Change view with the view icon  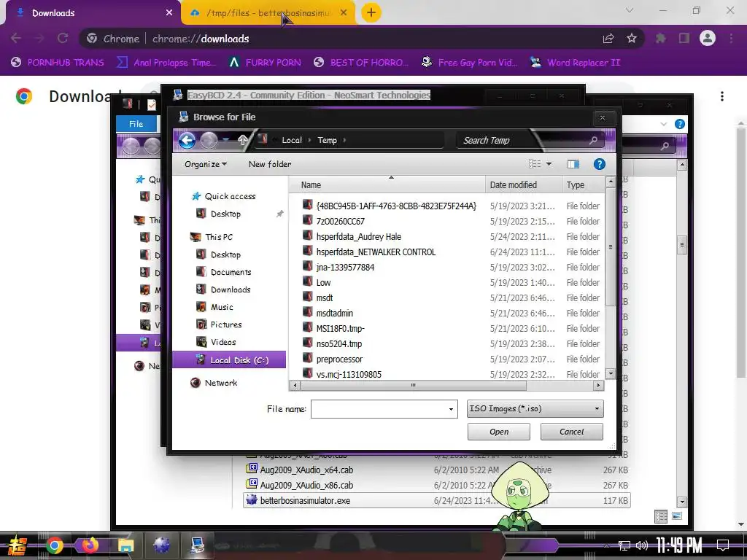(x=535, y=164)
